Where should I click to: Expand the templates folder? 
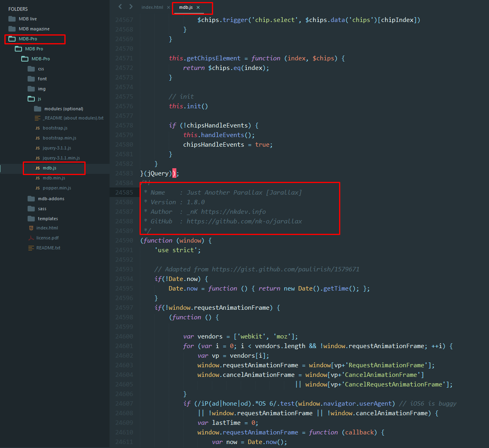tap(48, 219)
